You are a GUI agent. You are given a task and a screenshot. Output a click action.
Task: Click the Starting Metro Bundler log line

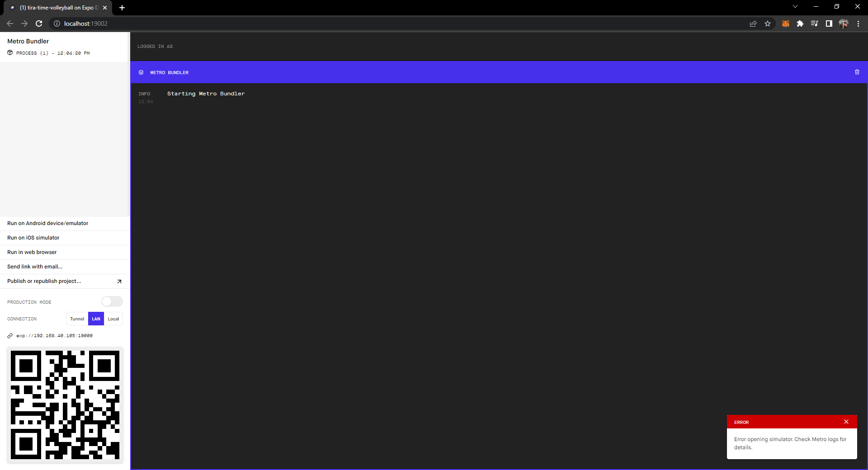[x=206, y=94]
